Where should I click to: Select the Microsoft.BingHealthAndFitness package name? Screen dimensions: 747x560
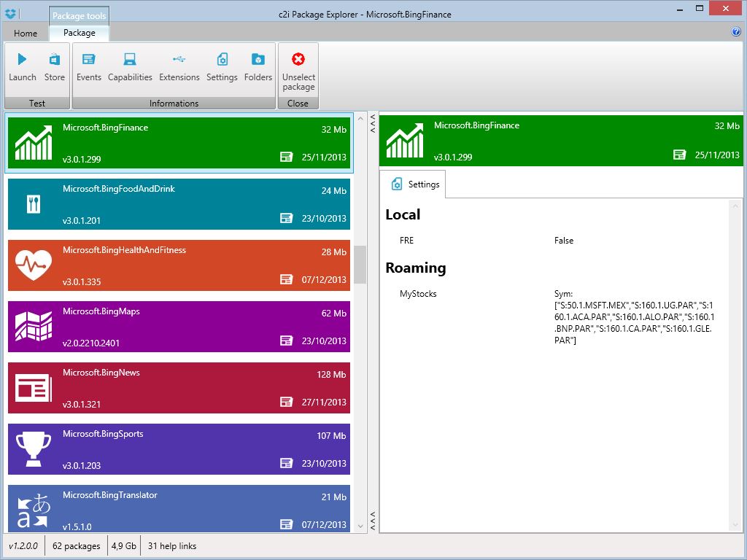click(124, 250)
